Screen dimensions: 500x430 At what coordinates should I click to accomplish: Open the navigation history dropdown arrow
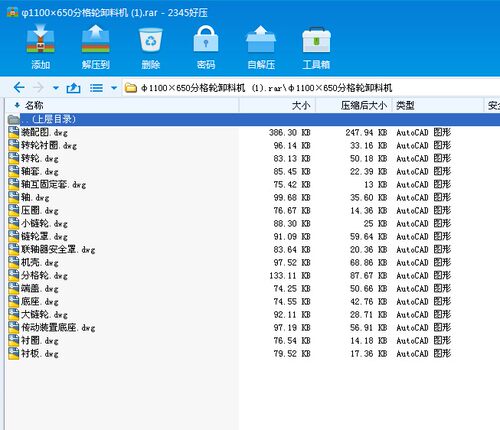(56, 88)
